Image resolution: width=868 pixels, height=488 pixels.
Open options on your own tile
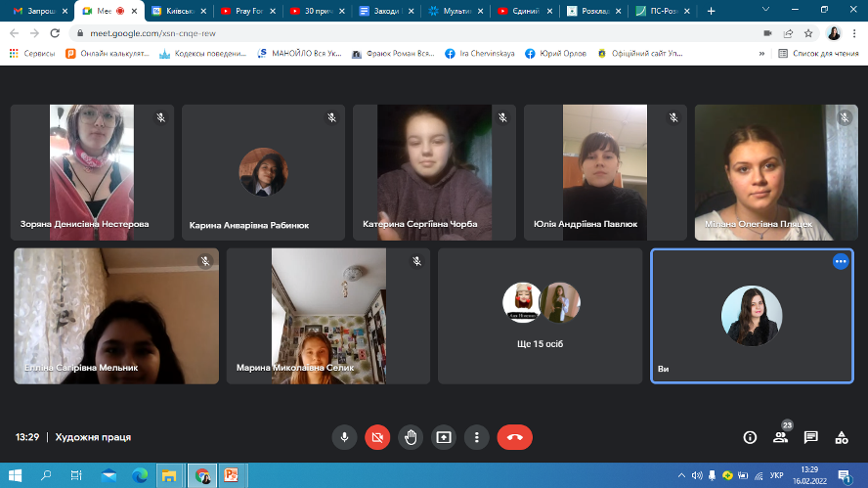[841, 261]
